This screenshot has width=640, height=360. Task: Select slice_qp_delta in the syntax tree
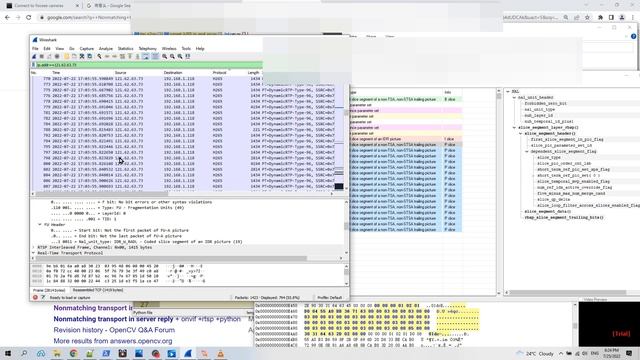coord(553,200)
